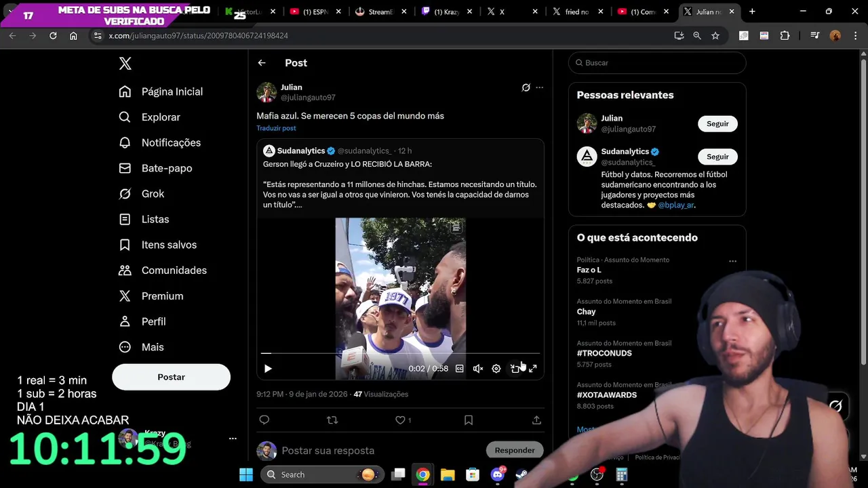Bookmark this tab with the star

[x=715, y=35]
